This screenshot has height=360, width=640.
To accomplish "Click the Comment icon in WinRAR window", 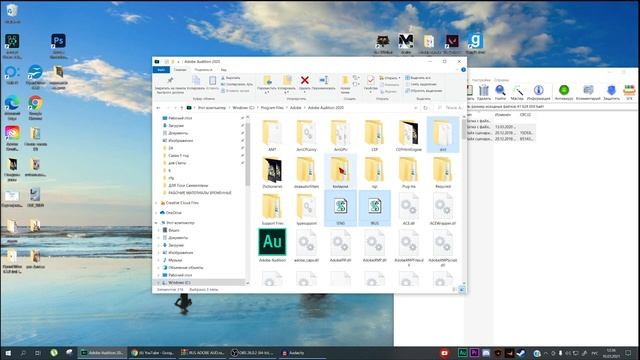I will [x=588, y=90].
